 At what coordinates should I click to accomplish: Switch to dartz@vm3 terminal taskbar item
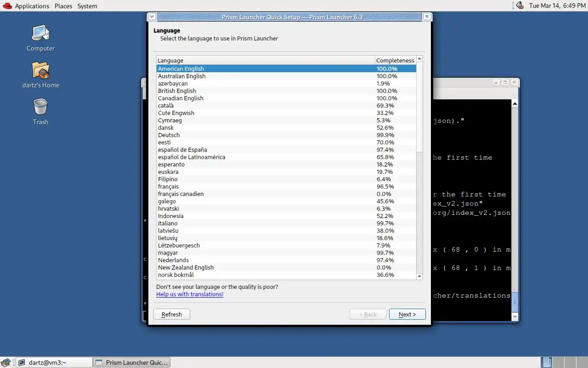(x=54, y=362)
